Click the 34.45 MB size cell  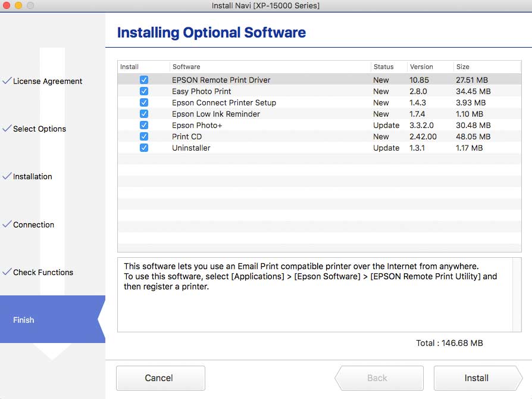click(473, 91)
